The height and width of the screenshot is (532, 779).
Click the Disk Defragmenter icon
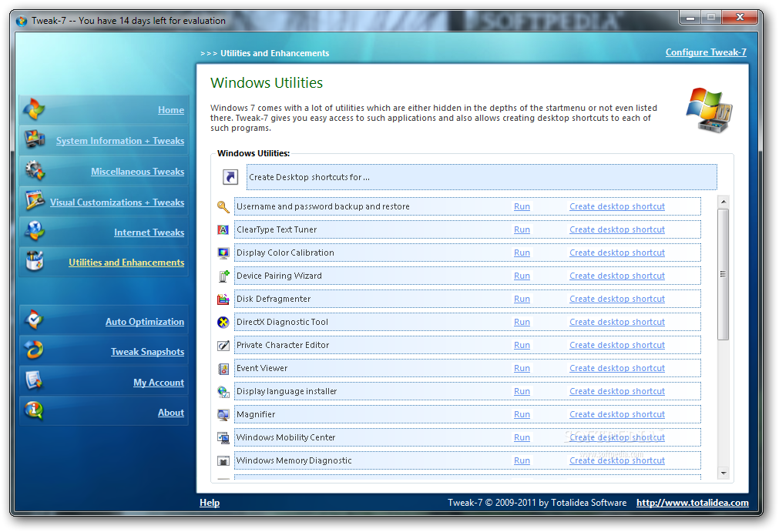coord(223,299)
